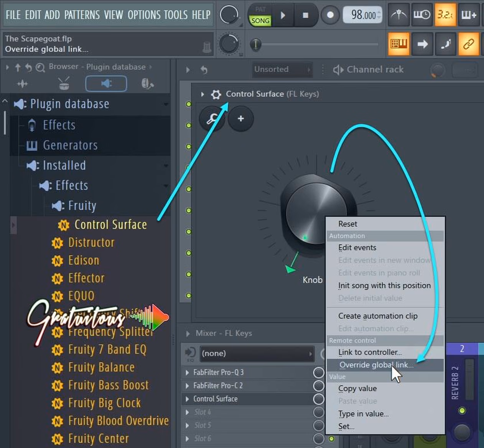Expand the Effects folder under Plugin database
Screen dimensions: 484x448
(x=59, y=125)
